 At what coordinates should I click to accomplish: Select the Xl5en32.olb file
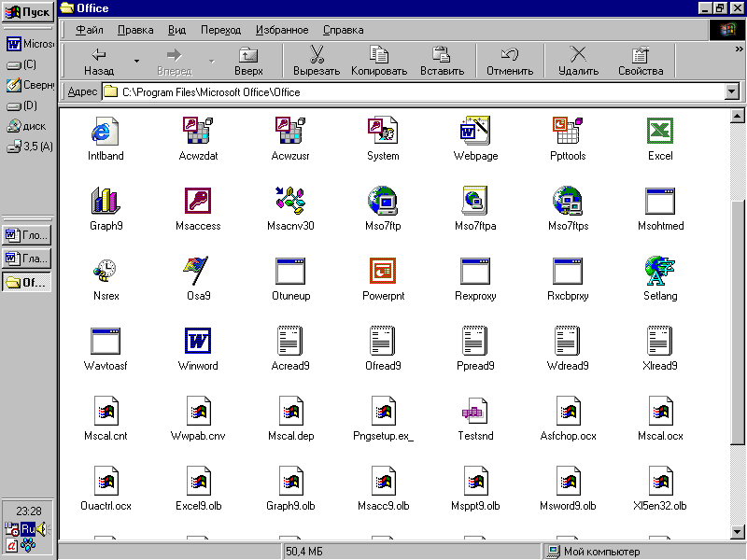pos(660,481)
